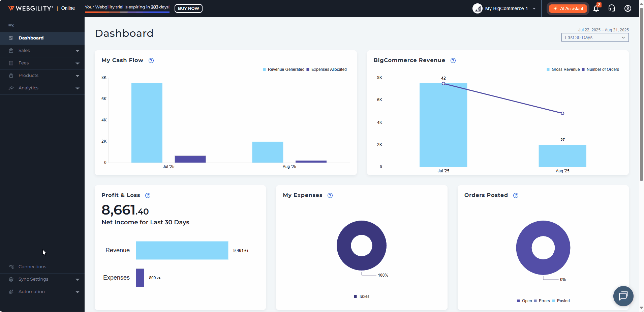Open Connections from the sidebar
The image size is (644, 312).
(x=32, y=267)
